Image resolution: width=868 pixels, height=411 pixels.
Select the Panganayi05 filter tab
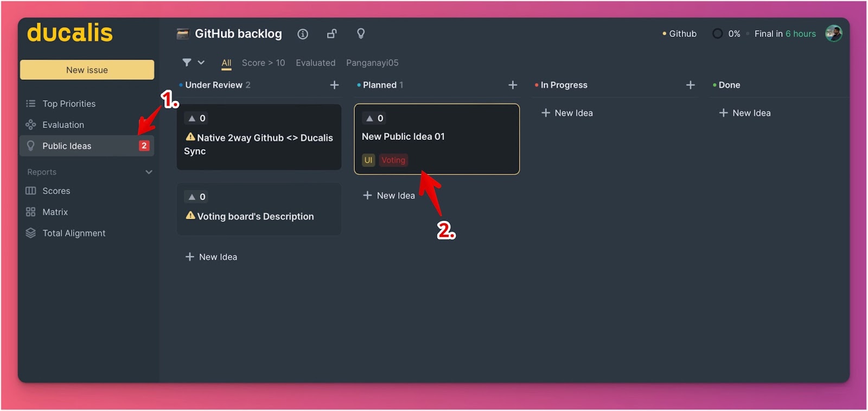click(x=372, y=63)
